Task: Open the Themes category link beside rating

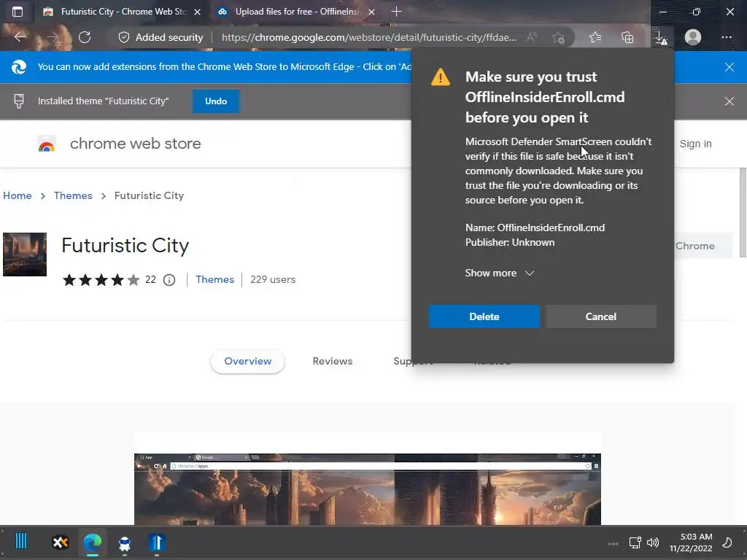Action: (215, 279)
